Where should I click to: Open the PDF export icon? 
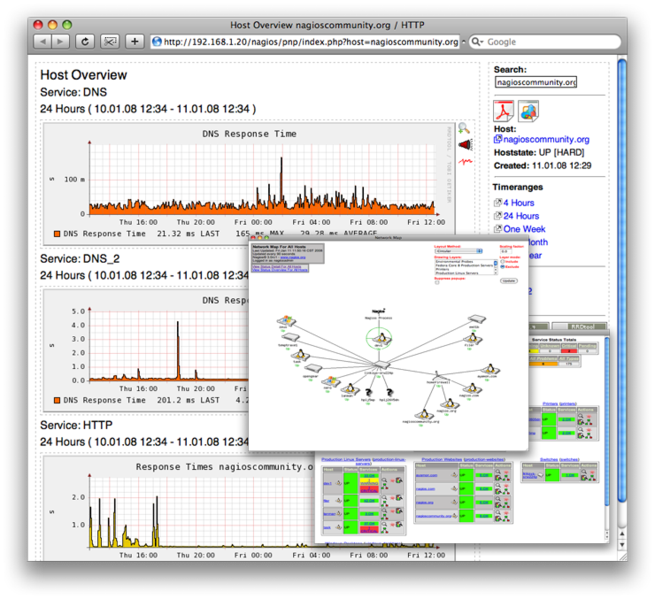pyautogui.click(x=503, y=111)
